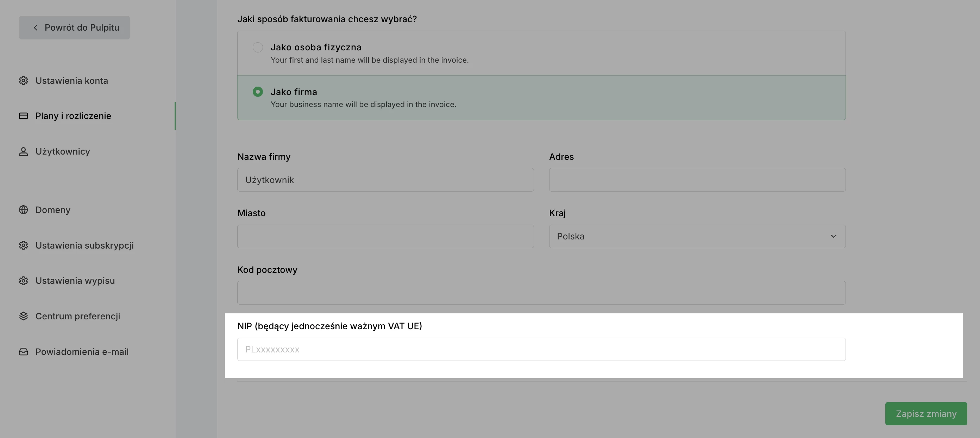Click the gear icon beside Ustawienia konta
The image size is (980, 438).
click(24, 81)
